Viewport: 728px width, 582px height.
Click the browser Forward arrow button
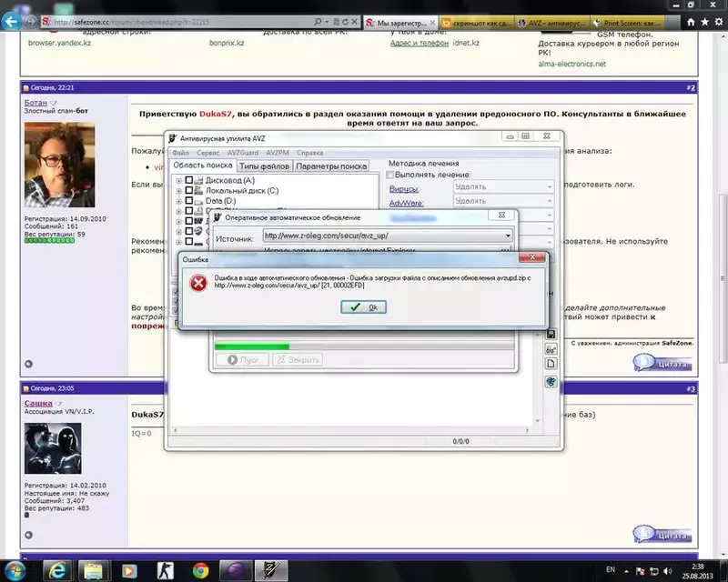point(30,21)
